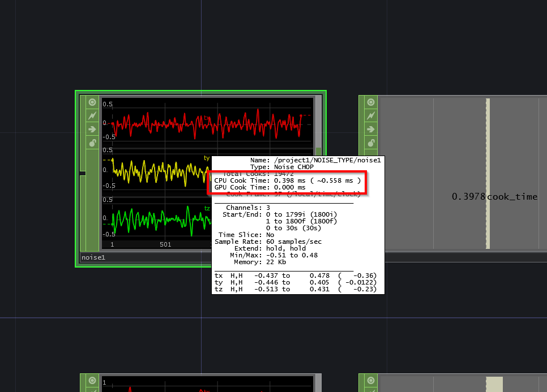Click the 'Extend: hold, hold' line
547x392 pixels.
270,248
